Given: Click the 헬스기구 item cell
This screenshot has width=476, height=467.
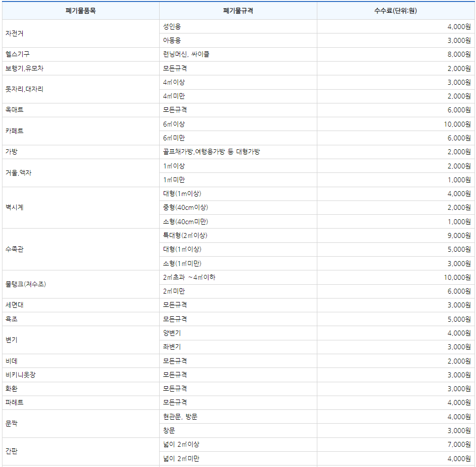Looking at the screenshot, I should coord(81,54).
